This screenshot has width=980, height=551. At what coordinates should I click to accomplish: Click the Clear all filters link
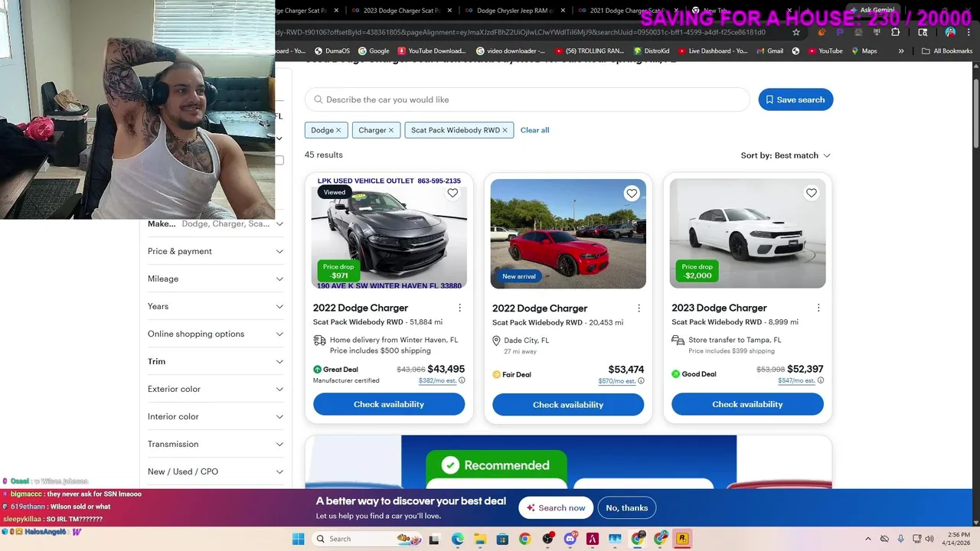point(534,130)
